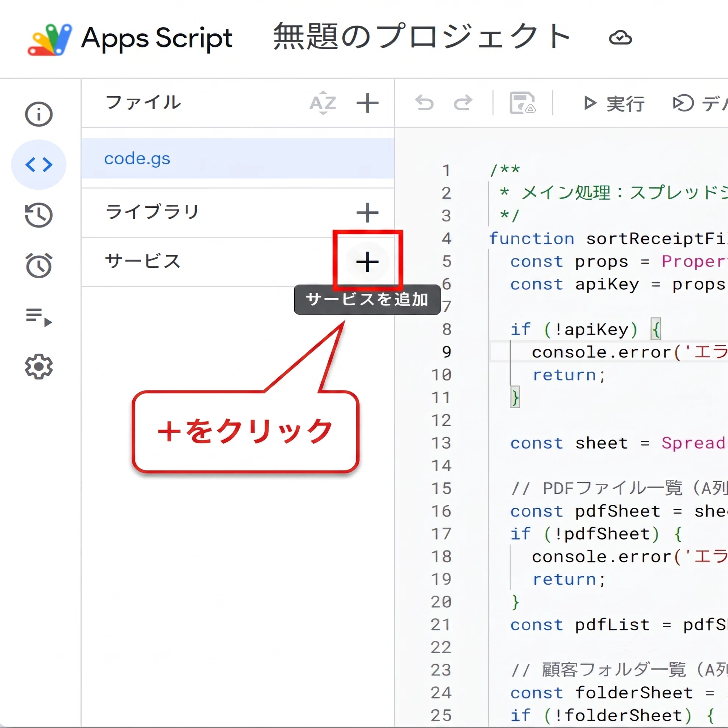Click the Apps Script product name
This screenshot has height=728, width=728.
[x=157, y=39]
